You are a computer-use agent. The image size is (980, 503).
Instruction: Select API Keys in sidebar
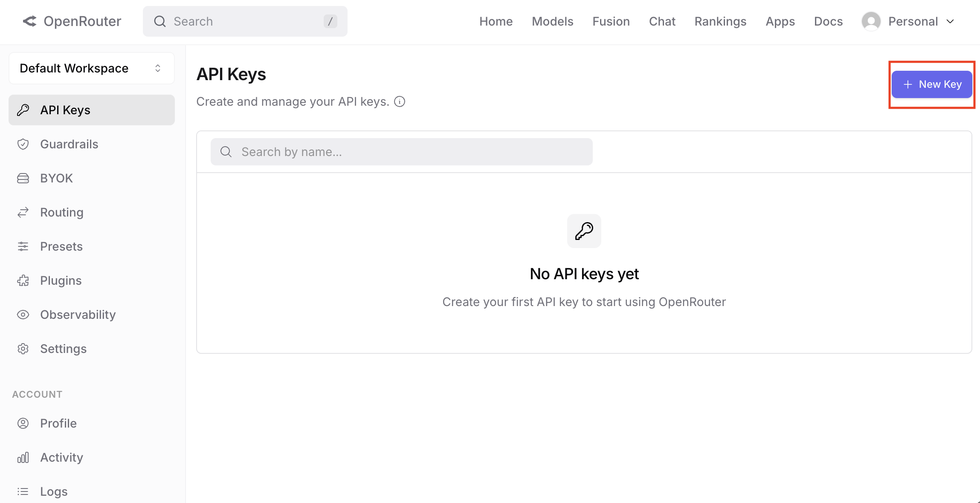(x=92, y=110)
